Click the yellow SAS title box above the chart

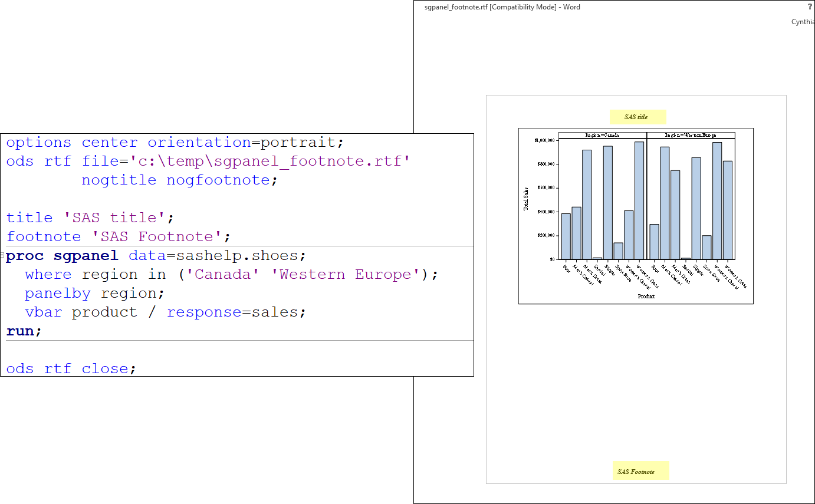pos(637,117)
